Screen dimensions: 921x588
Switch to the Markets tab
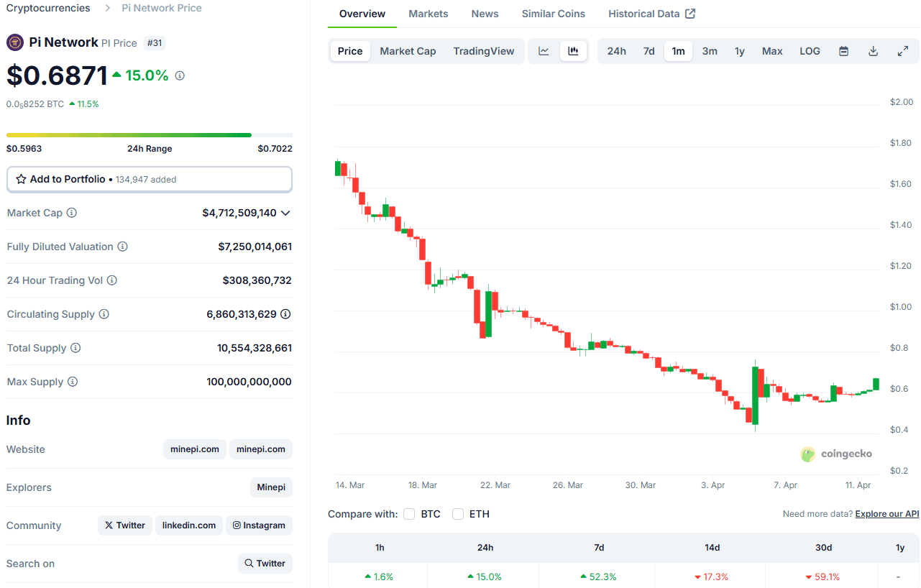point(428,13)
